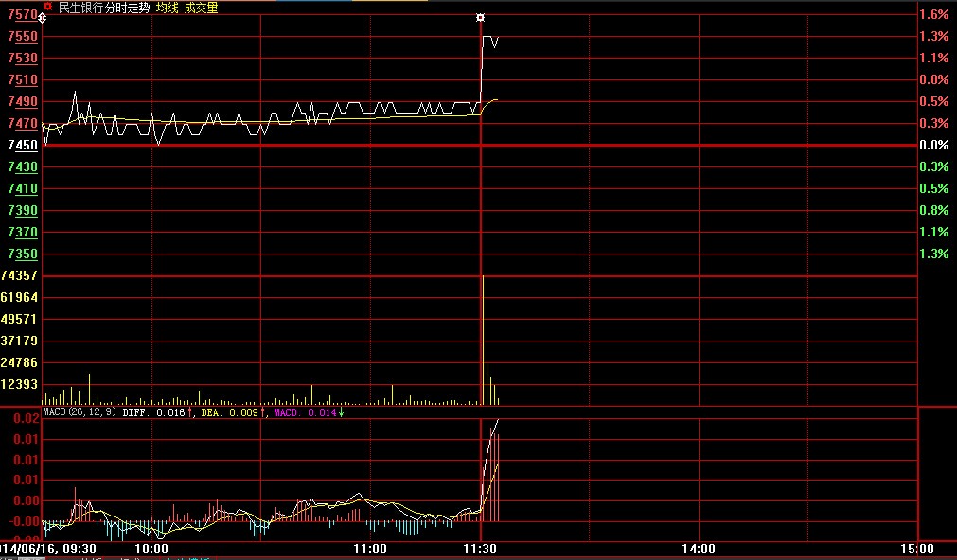Click the magenta MACD: 0.014 label

(x=304, y=412)
